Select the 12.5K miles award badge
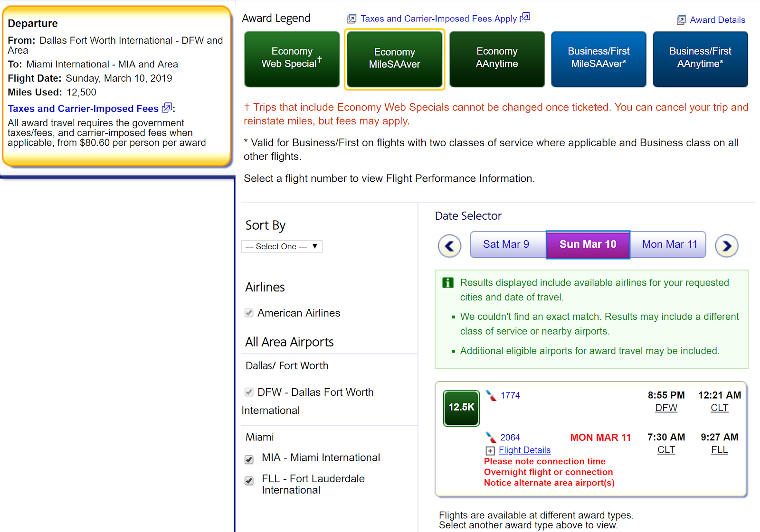This screenshot has width=760, height=532. click(x=461, y=408)
